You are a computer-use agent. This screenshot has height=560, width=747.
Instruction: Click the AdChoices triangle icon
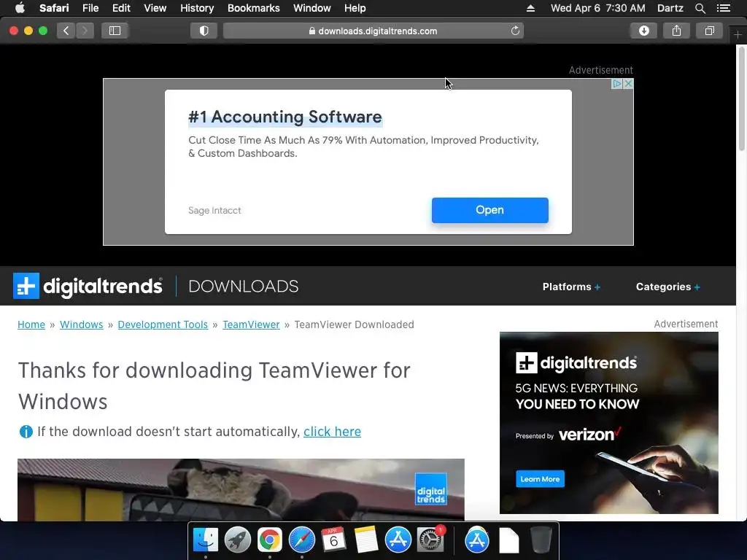point(617,83)
